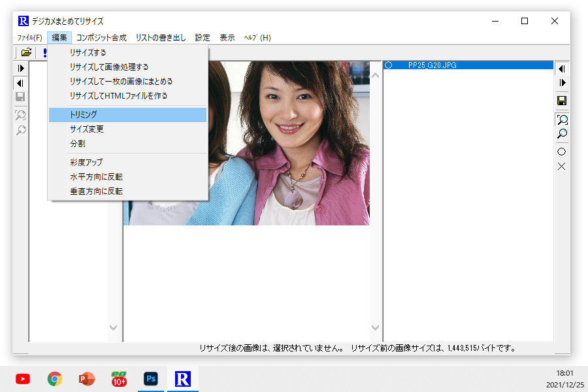Image resolution: width=588 pixels, height=392 pixels.
Task: Open the ファイル(F) menu
Action: [x=30, y=38]
